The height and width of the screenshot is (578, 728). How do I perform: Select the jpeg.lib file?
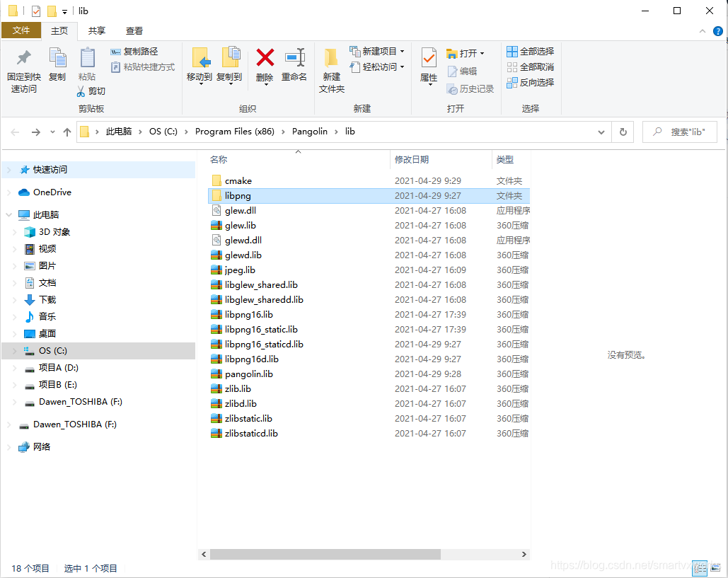pos(369,270)
